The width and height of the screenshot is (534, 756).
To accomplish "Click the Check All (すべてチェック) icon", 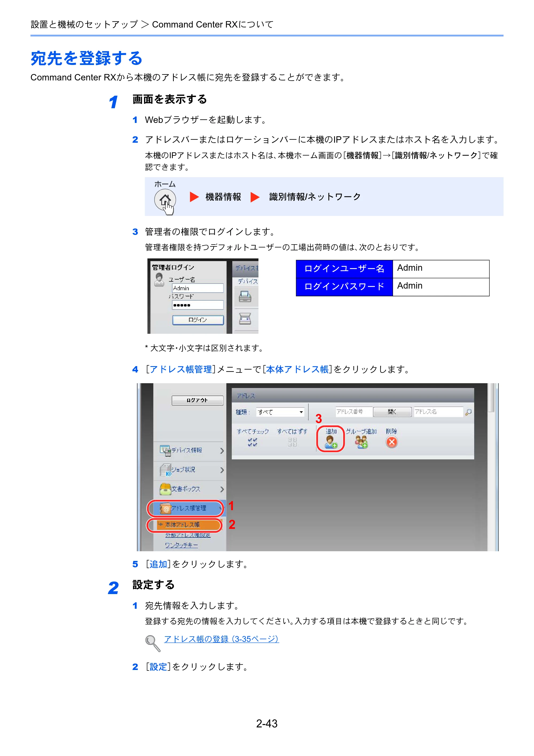I will pos(252,442).
